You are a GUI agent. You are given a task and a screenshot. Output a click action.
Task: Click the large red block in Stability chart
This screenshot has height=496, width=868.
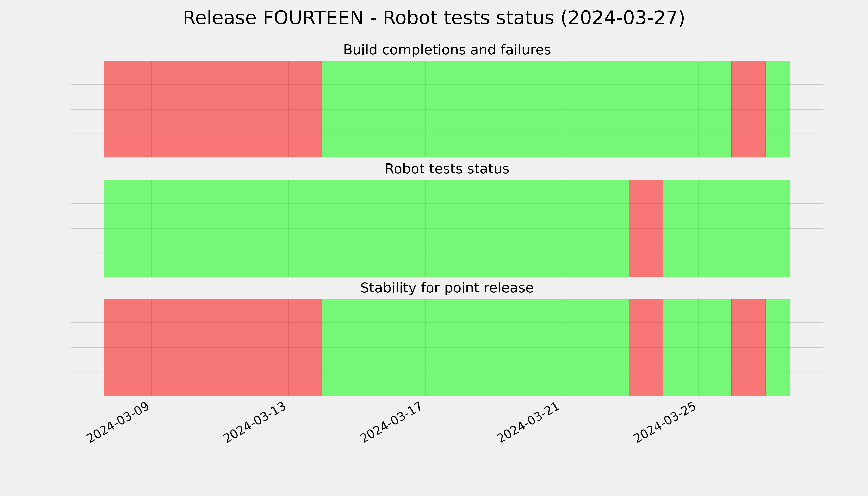(213, 347)
